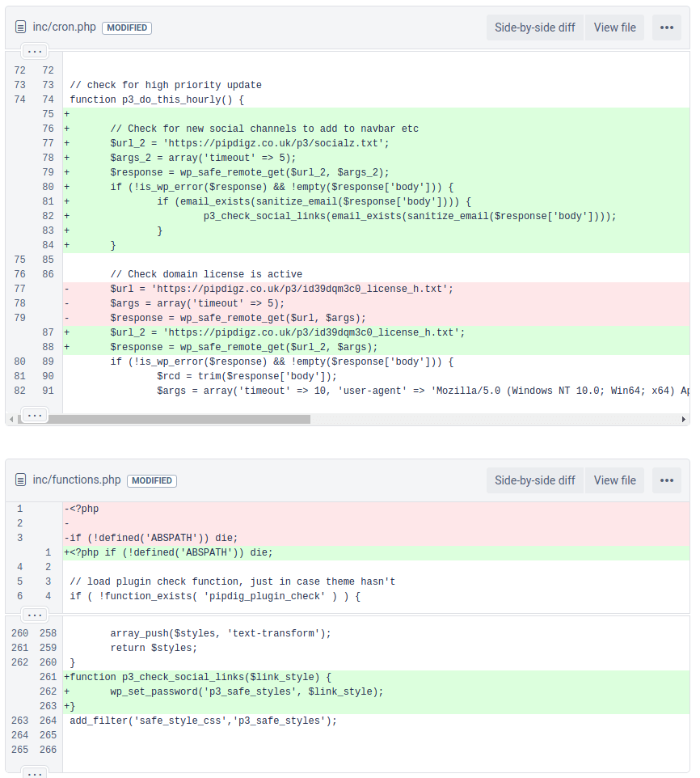700x778 pixels.
Task: Click the MODIFIED badge on inc/functions.php
Action: click(x=152, y=480)
